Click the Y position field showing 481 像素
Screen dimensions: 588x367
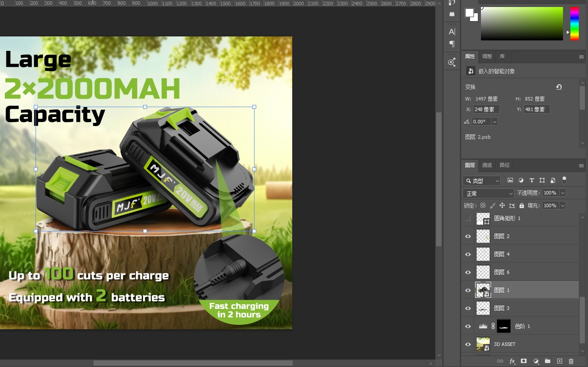[x=537, y=109]
